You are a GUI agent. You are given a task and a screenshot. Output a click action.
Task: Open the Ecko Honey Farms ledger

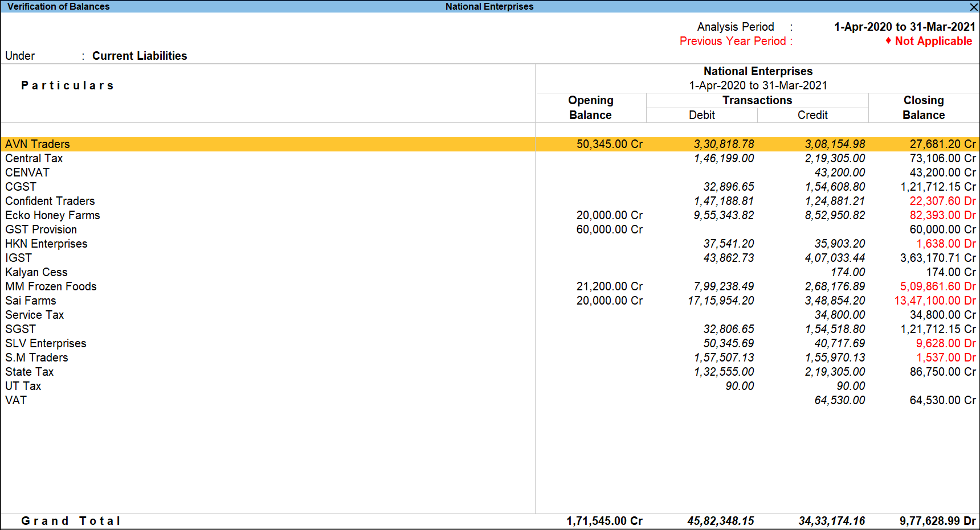(x=52, y=215)
